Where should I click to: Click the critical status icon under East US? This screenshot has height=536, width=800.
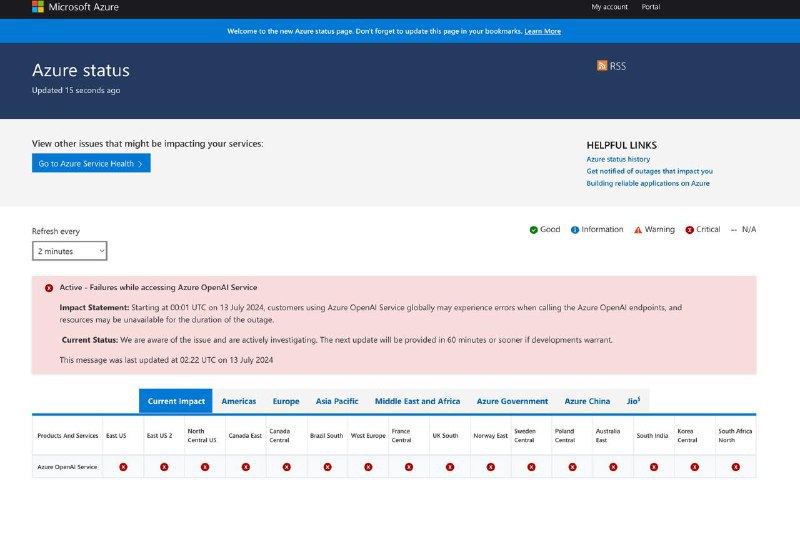[x=123, y=467]
